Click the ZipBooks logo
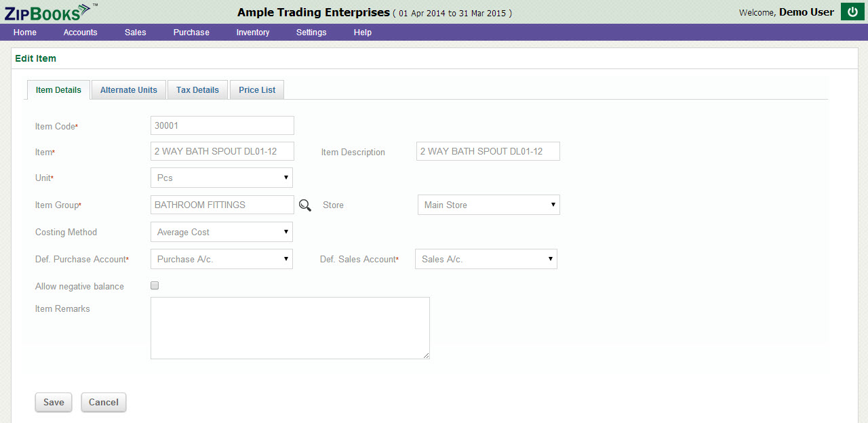 tap(47, 12)
